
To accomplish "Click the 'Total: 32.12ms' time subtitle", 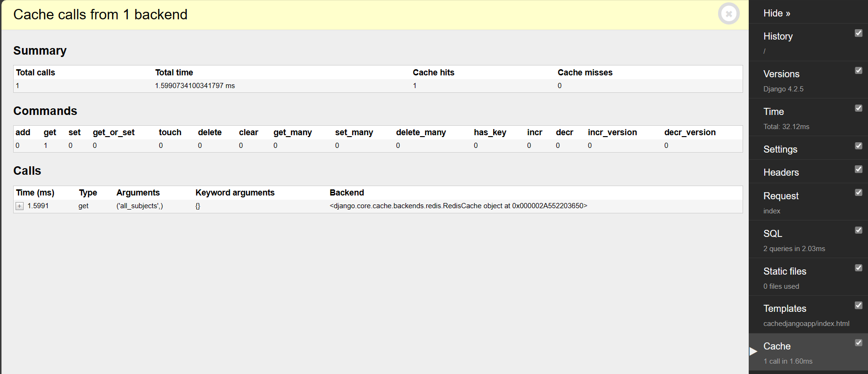I will pos(786,127).
